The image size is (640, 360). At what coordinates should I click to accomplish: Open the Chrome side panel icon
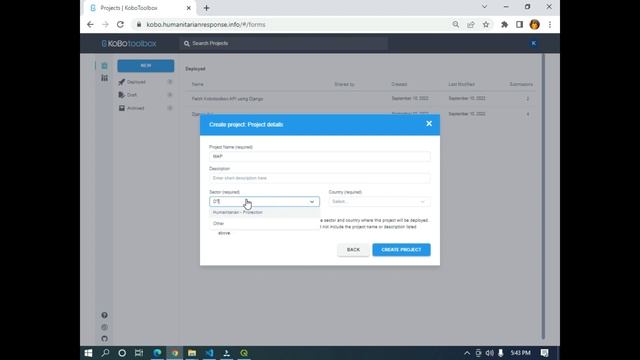[x=519, y=24]
